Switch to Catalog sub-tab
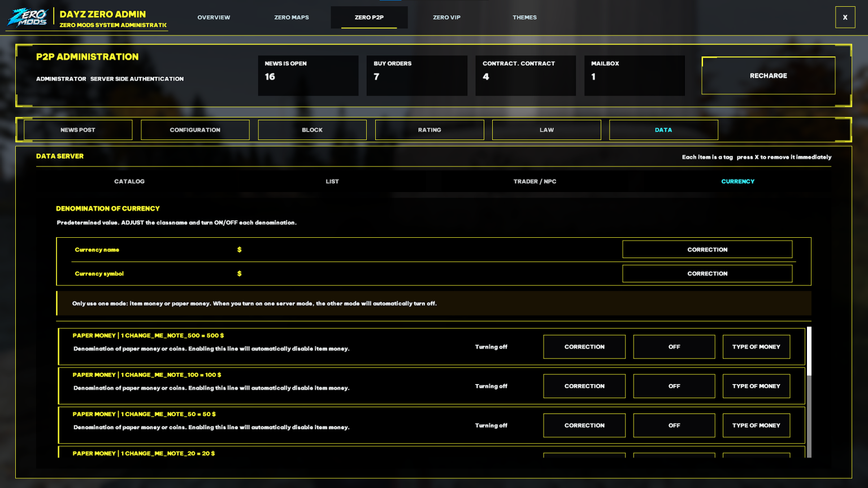 tap(129, 181)
